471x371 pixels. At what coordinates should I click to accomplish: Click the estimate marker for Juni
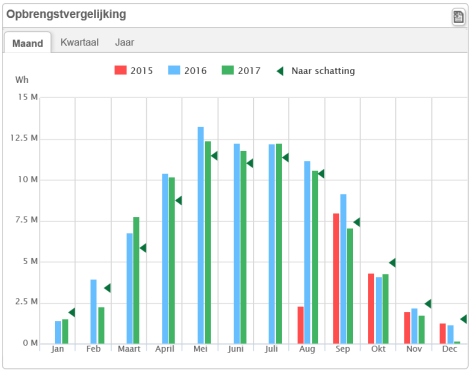249,163
